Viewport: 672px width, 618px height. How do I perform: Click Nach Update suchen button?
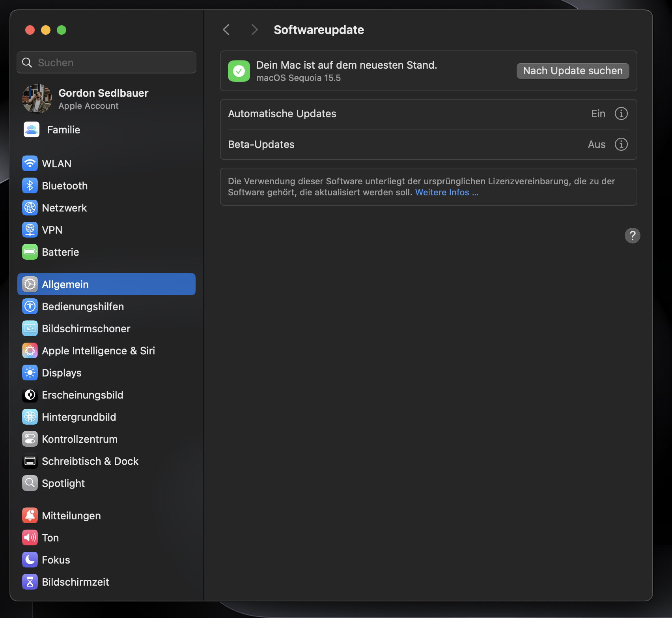573,71
